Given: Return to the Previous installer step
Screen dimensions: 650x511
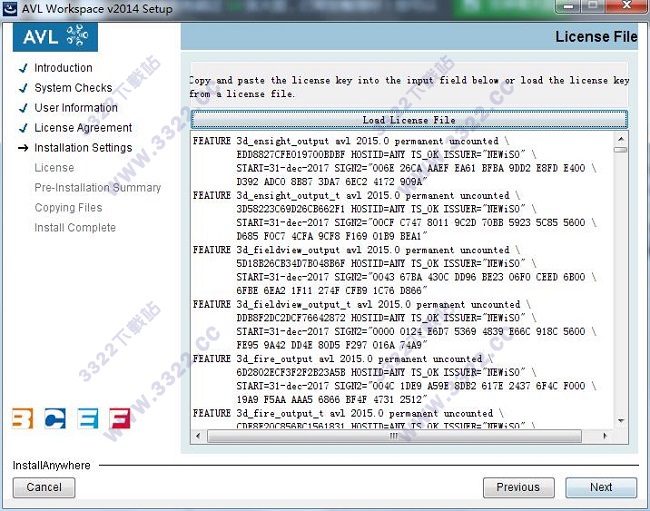Looking at the screenshot, I should point(518,487).
